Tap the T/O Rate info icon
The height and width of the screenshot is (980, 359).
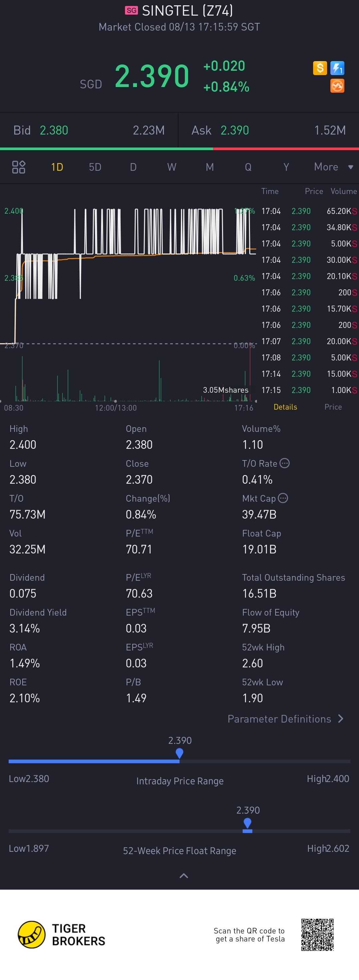tap(285, 463)
